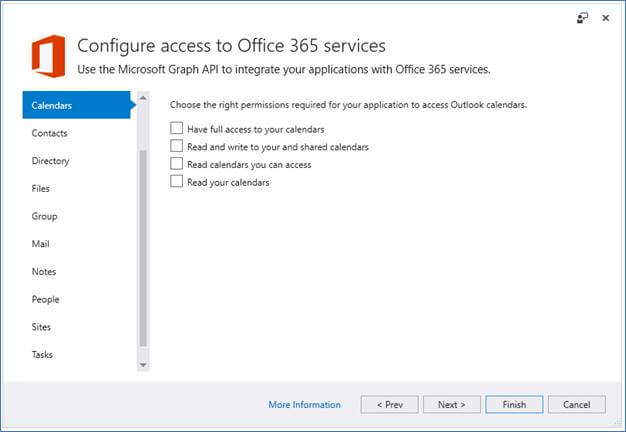Click the sidebar scroll up arrow

[143, 98]
